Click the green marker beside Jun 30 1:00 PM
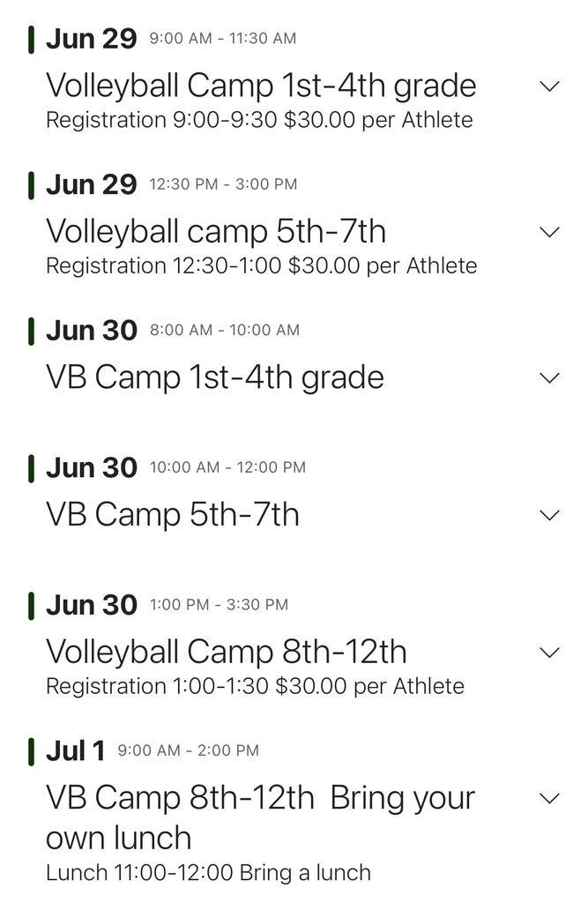Screen dimensions: 588x903 click(x=33, y=605)
